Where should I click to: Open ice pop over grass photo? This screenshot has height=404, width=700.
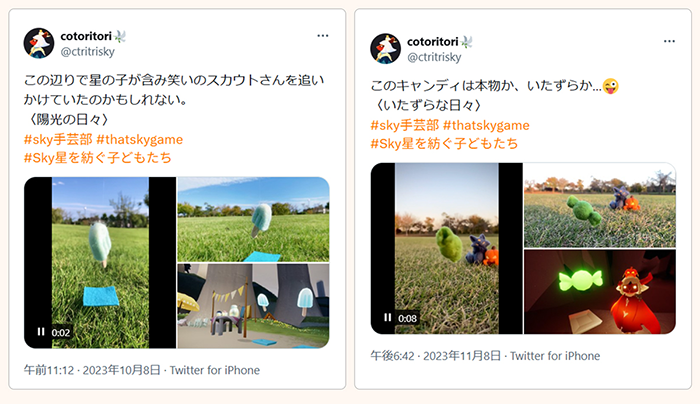pos(254,219)
